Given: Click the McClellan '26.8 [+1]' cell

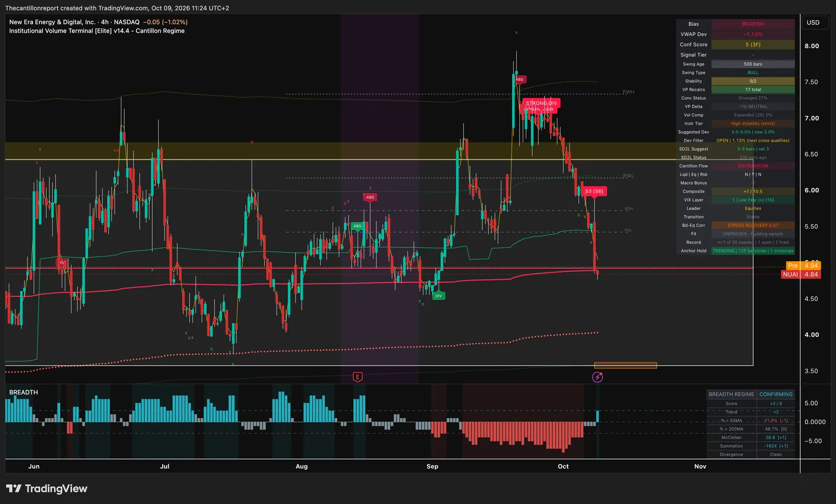Looking at the screenshot, I should (x=776, y=438).
